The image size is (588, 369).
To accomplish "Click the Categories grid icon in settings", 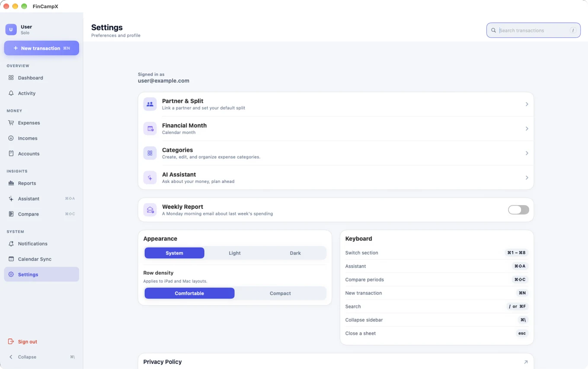I will coord(150,153).
